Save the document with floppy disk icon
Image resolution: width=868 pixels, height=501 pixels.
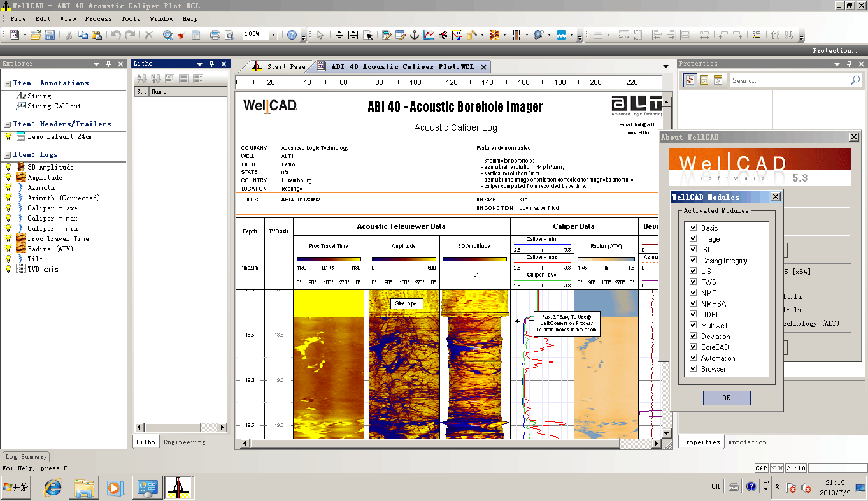[50, 34]
